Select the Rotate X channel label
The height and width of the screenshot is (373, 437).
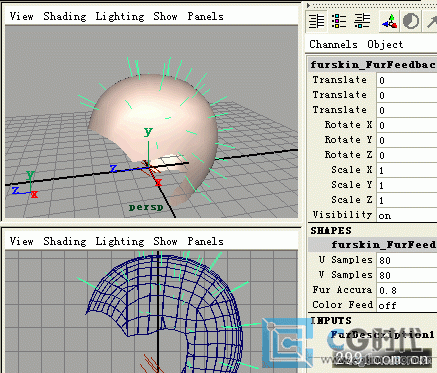pos(348,125)
